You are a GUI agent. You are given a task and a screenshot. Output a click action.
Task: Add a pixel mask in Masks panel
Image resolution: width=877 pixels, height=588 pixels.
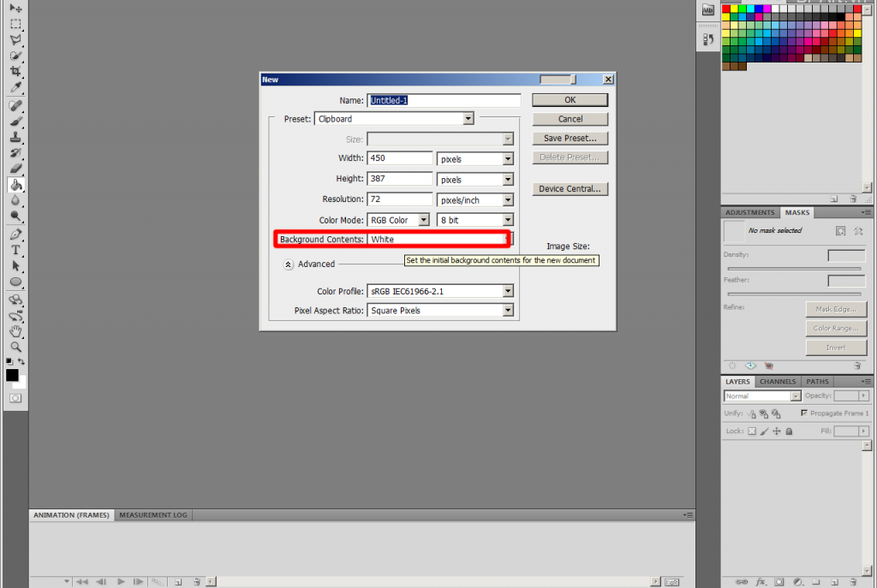point(840,230)
